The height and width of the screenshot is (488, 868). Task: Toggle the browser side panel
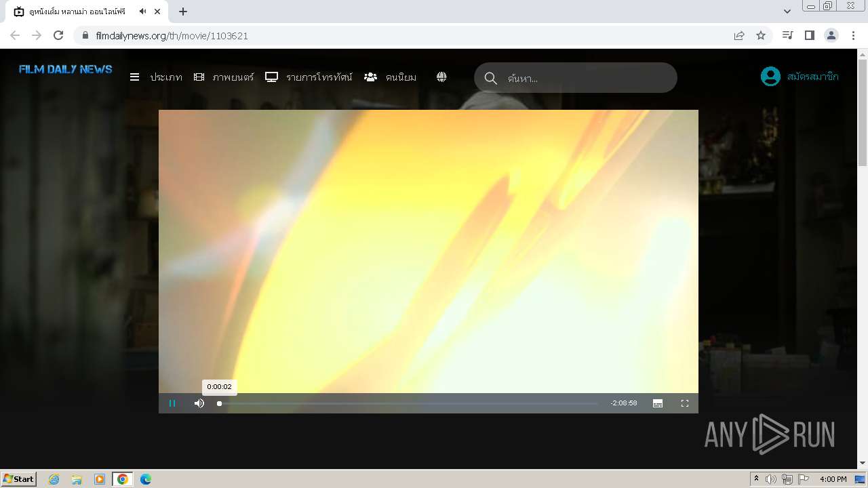809,35
